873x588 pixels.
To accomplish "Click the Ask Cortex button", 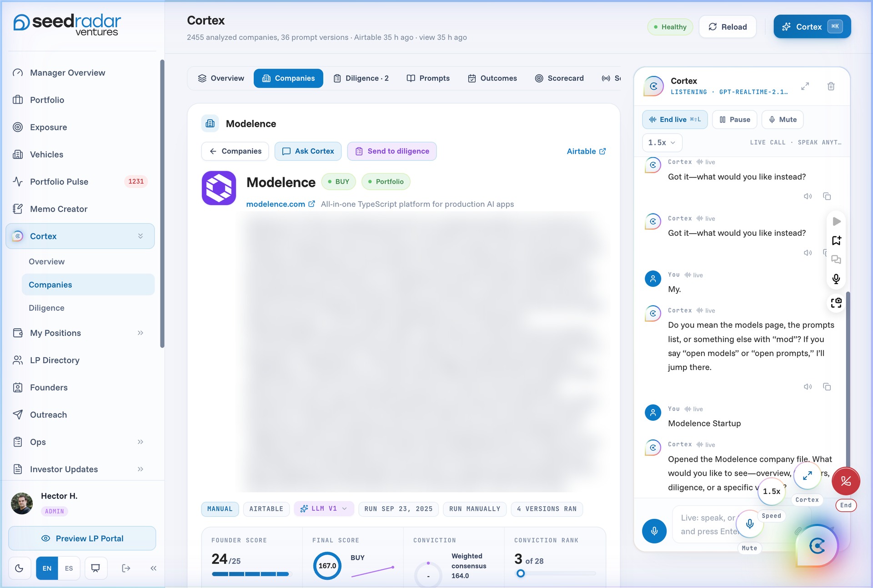I will click(x=308, y=151).
